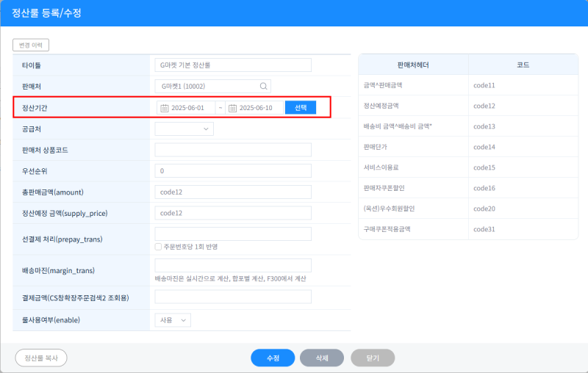
Task: Click the start date 2025-06-01 field
Action: [x=187, y=108]
